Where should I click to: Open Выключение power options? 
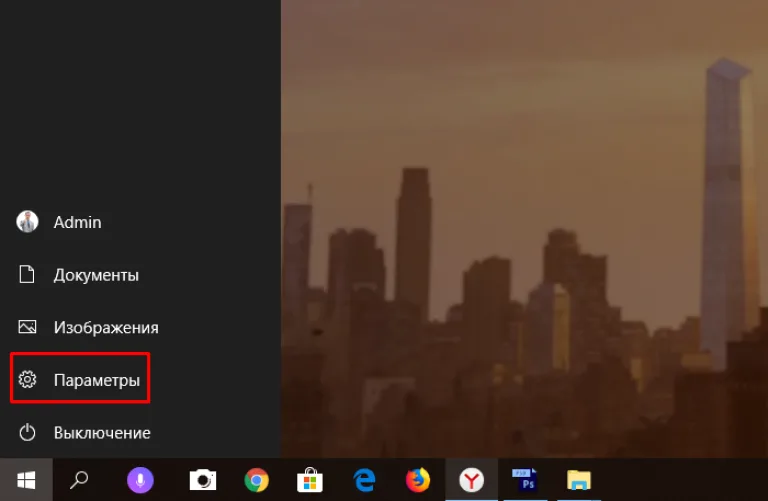(140, 432)
